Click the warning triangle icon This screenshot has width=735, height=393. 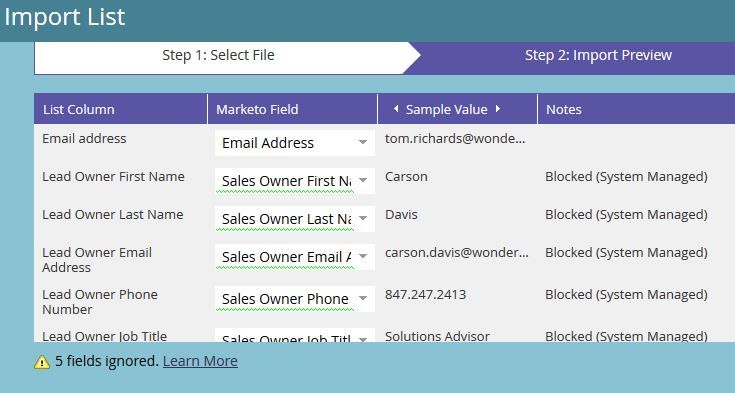tap(42, 362)
